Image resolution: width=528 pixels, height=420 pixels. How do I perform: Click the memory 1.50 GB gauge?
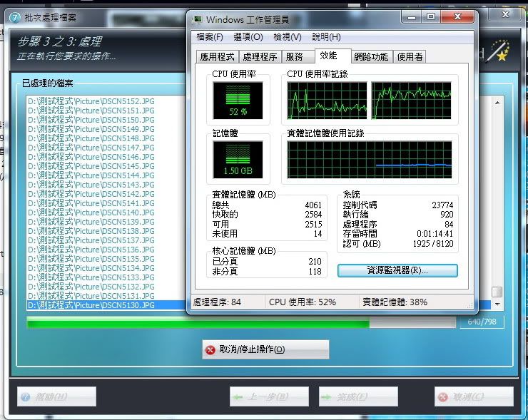[238, 160]
